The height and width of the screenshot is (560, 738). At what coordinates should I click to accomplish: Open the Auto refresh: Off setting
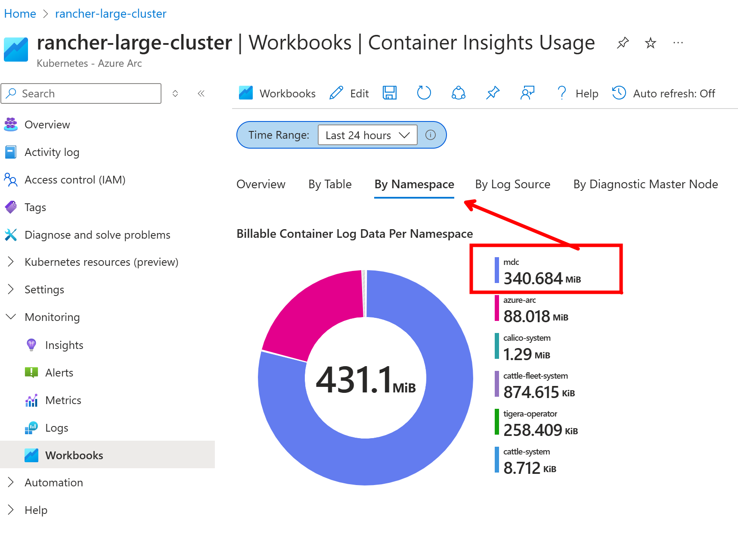tap(664, 93)
